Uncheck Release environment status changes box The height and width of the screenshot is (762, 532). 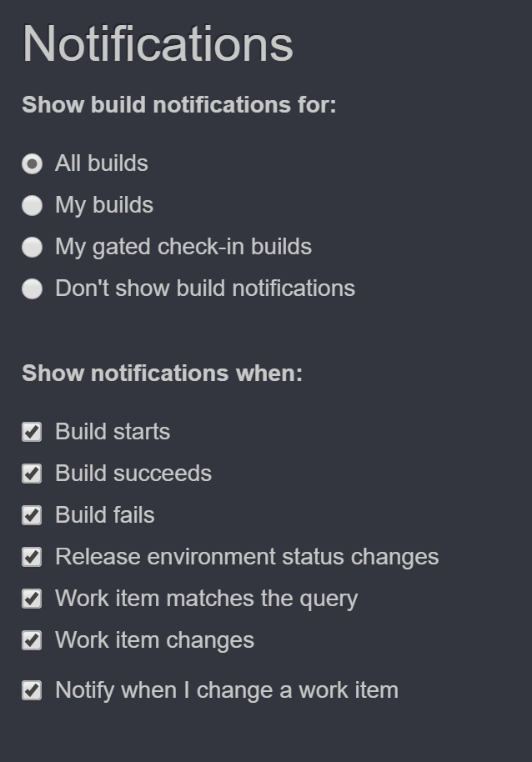coord(32,557)
